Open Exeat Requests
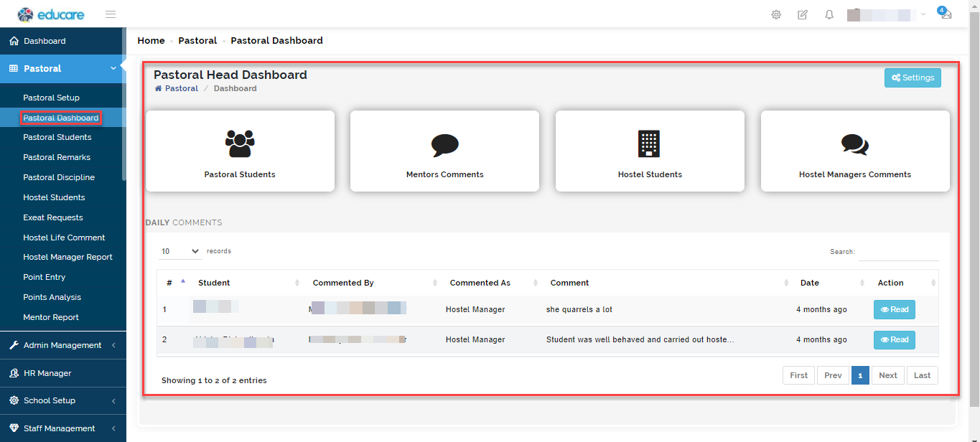The width and height of the screenshot is (980, 442). [x=53, y=217]
